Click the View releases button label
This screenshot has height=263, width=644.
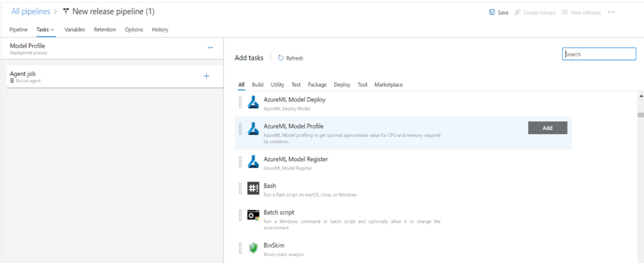[x=586, y=13]
